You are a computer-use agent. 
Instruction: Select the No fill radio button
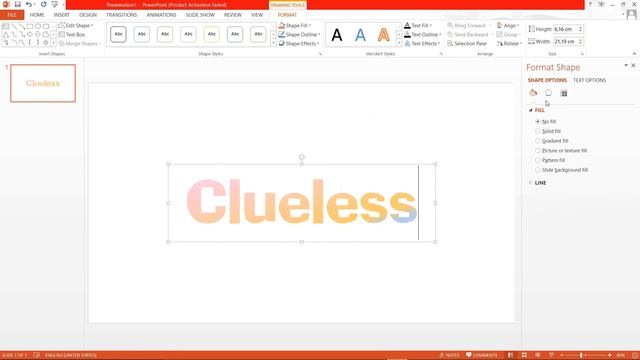538,122
